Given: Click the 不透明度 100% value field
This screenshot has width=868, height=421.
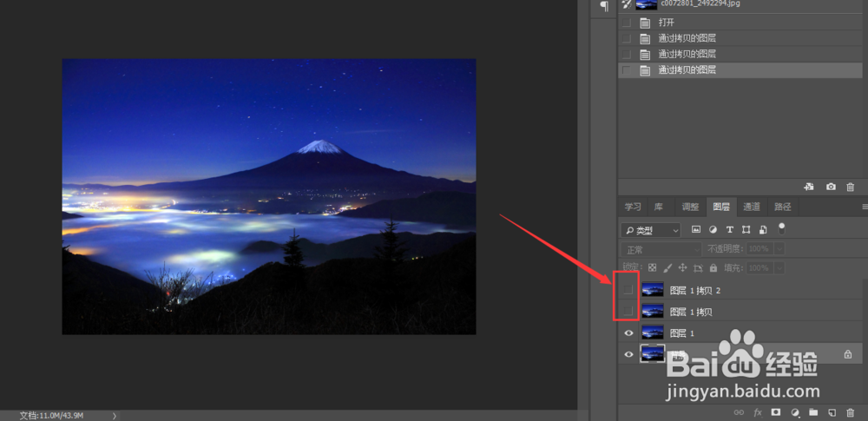Looking at the screenshot, I should click(760, 249).
